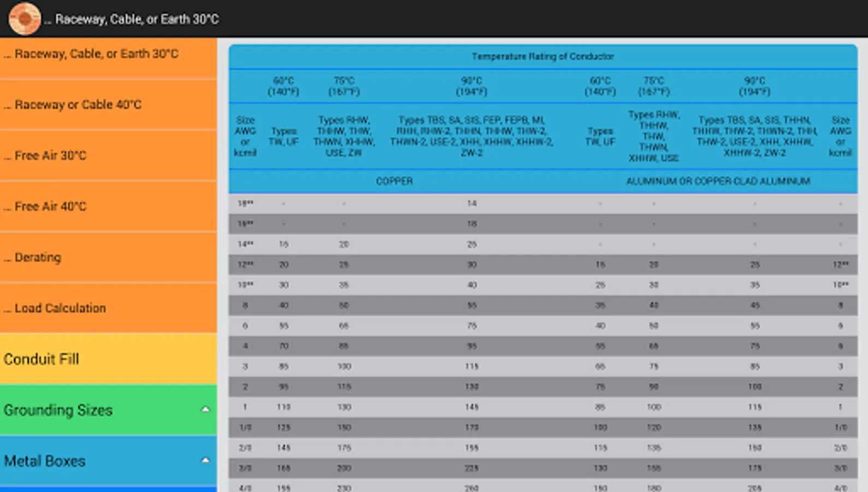Screen dimensions: 868x492
Task: Select the 18** wire size row label
Action: [245, 203]
